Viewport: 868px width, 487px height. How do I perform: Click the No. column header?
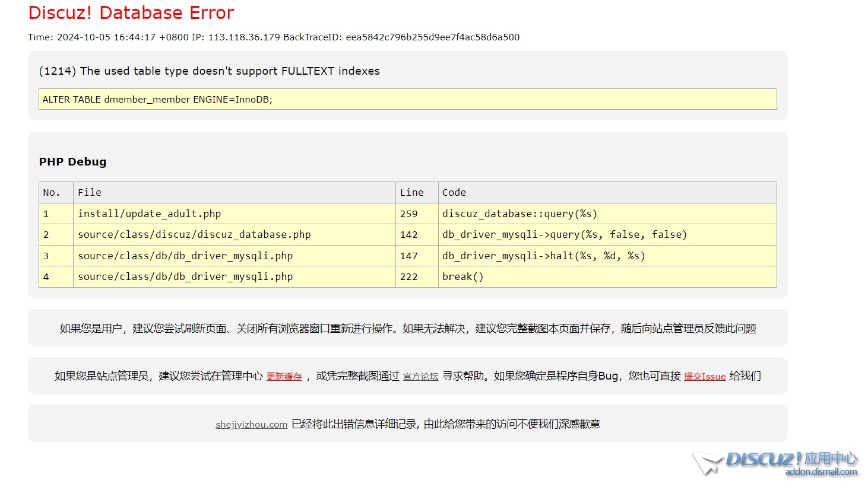(52, 193)
